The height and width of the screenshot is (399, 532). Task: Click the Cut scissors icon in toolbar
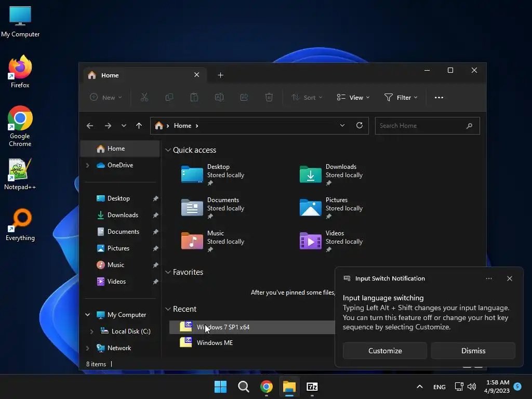pyautogui.click(x=144, y=97)
